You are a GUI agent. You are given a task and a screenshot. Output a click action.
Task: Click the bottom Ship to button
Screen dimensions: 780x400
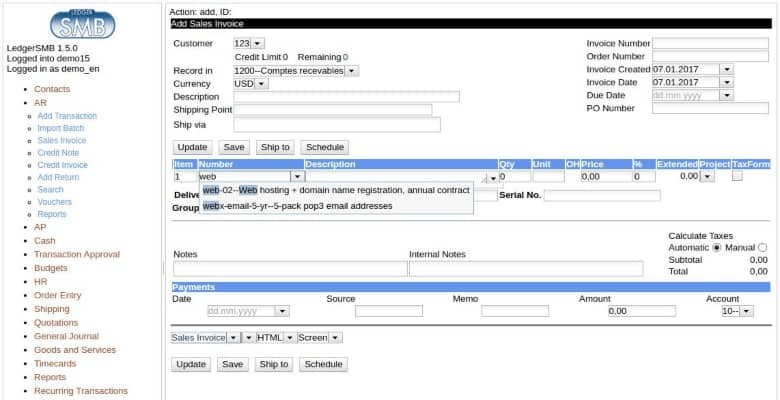coord(274,364)
